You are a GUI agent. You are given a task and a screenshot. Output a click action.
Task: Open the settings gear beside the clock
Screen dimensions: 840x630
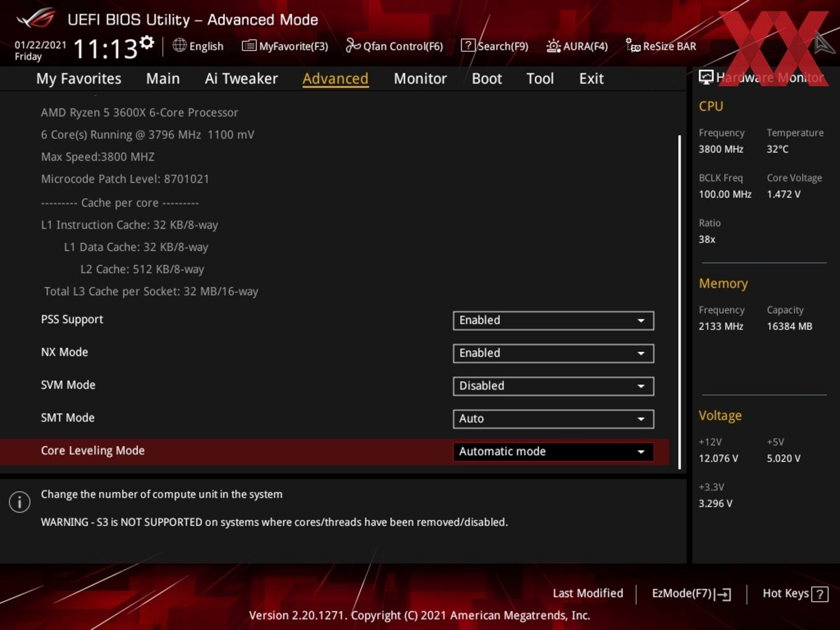(x=147, y=42)
